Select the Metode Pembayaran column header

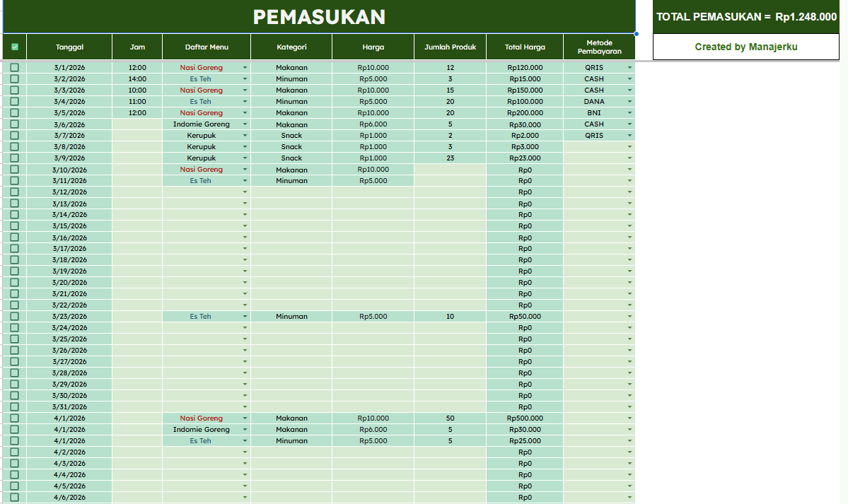point(599,47)
